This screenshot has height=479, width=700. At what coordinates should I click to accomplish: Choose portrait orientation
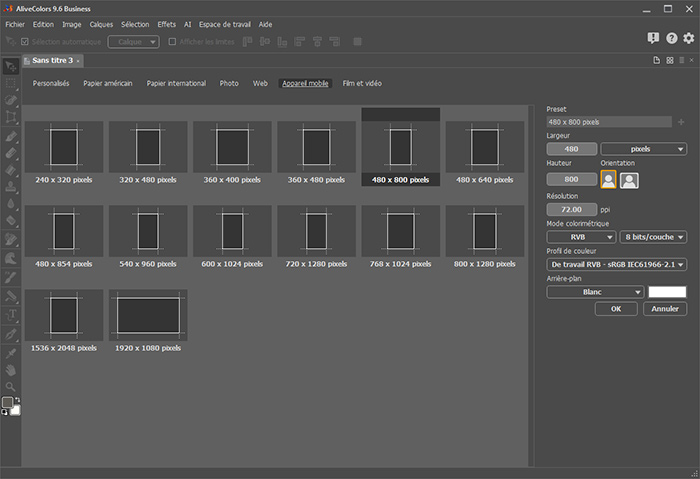pyautogui.click(x=608, y=179)
